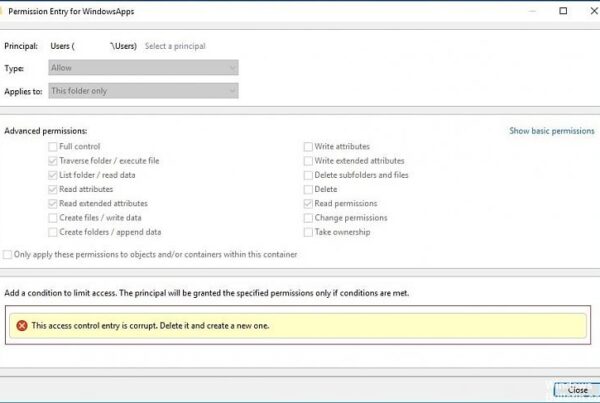
Task: Tick Only apply these permissions to objects checkbox
Action: click(x=7, y=255)
